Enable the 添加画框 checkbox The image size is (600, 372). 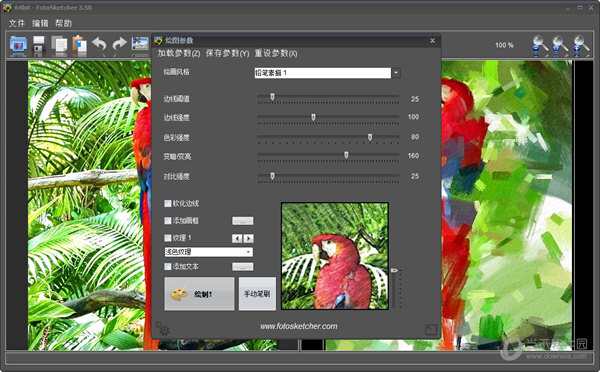coord(168,220)
